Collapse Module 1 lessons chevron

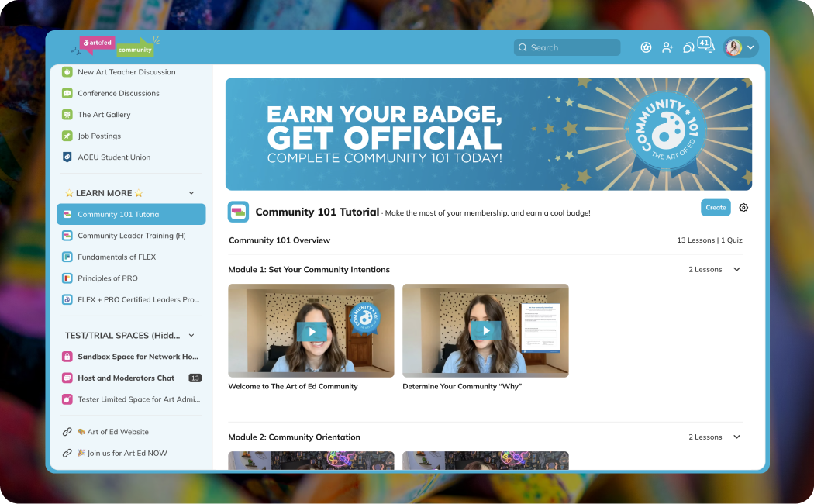[736, 269]
